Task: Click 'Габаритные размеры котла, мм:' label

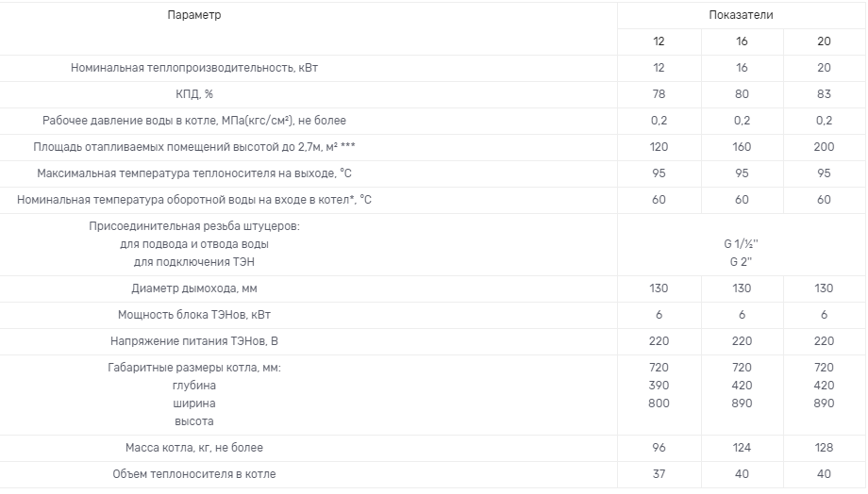Action: pos(194,368)
